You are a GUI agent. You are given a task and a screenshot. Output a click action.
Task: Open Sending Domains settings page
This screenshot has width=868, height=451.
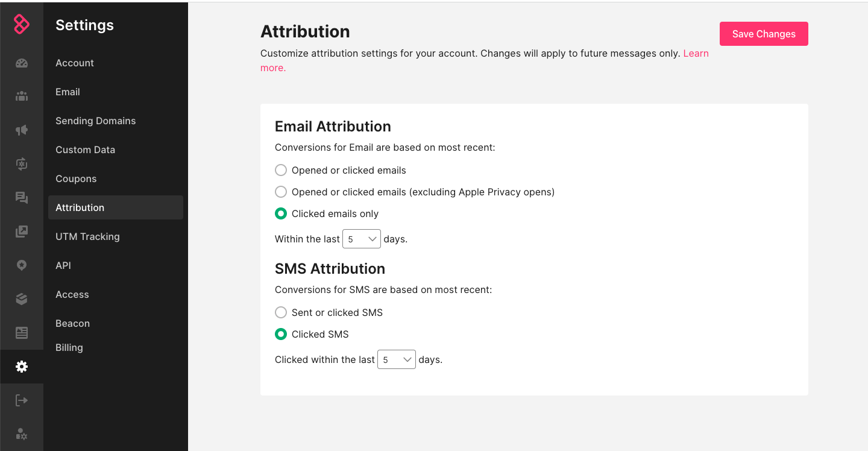pos(95,121)
